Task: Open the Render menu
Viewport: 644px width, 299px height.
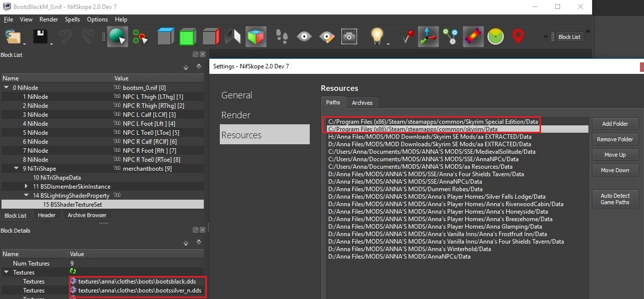Action: [x=48, y=19]
